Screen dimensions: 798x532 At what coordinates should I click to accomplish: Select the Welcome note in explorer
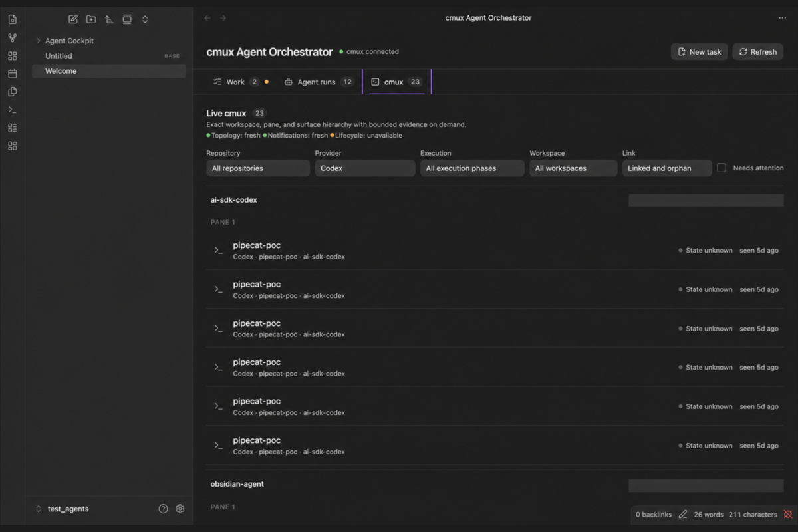click(x=109, y=71)
